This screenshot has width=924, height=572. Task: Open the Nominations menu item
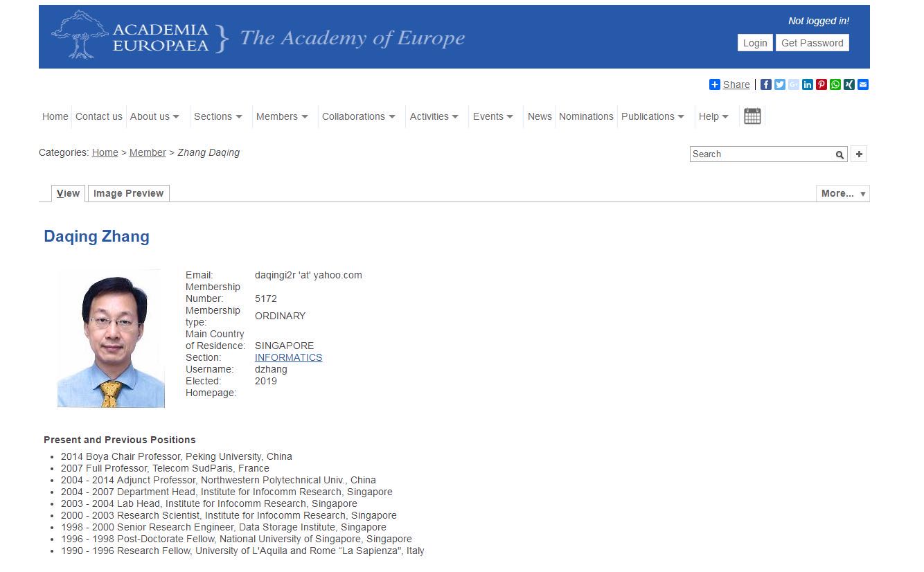point(586,116)
